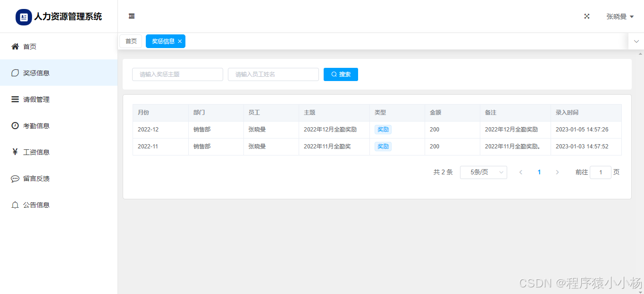Click 销售部 in the 2022-12 row
The height and width of the screenshot is (294, 644).
tap(202, 130)
